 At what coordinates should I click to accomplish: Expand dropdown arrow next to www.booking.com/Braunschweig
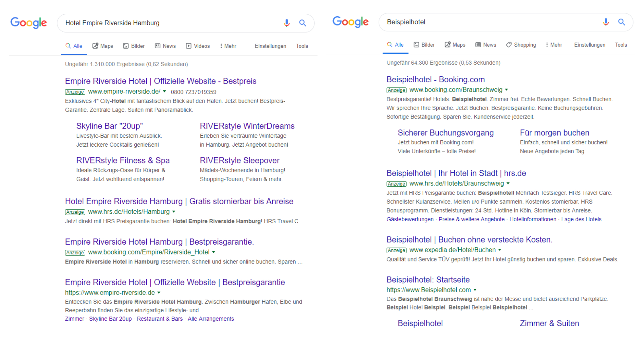pos(506,90)
